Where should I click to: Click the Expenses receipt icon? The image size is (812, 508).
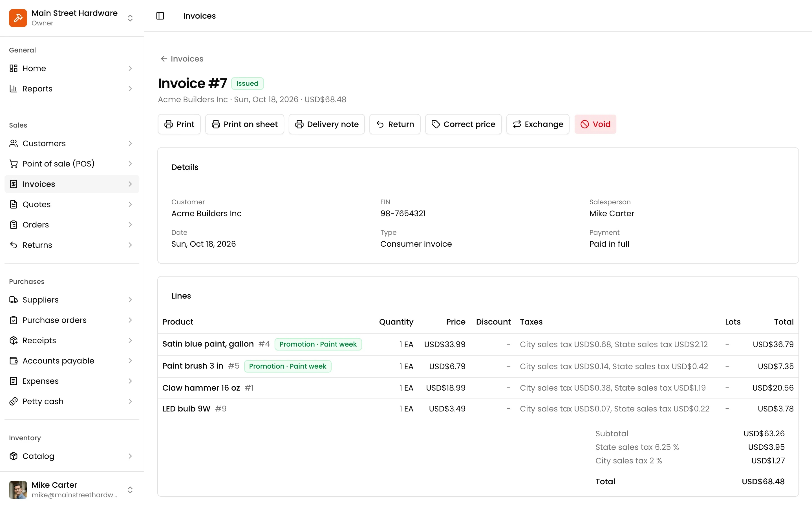(14, 381)
